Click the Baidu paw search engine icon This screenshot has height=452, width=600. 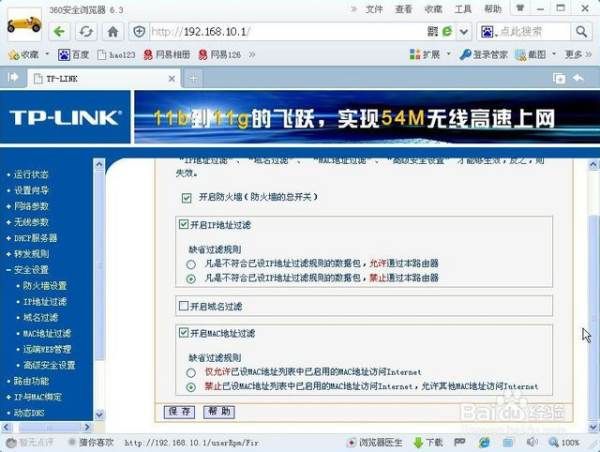tap(487, 31)
